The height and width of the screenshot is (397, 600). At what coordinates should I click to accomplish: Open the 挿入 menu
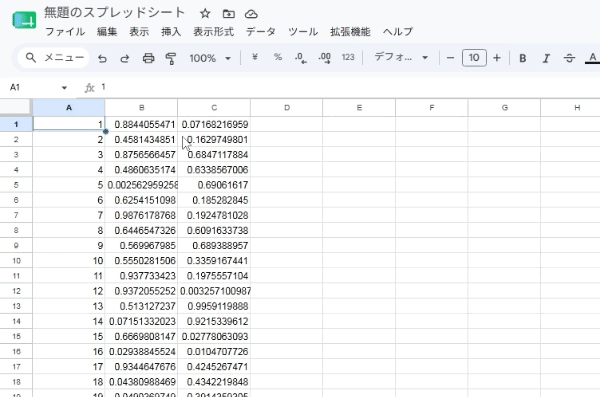(x=171, y=31)
